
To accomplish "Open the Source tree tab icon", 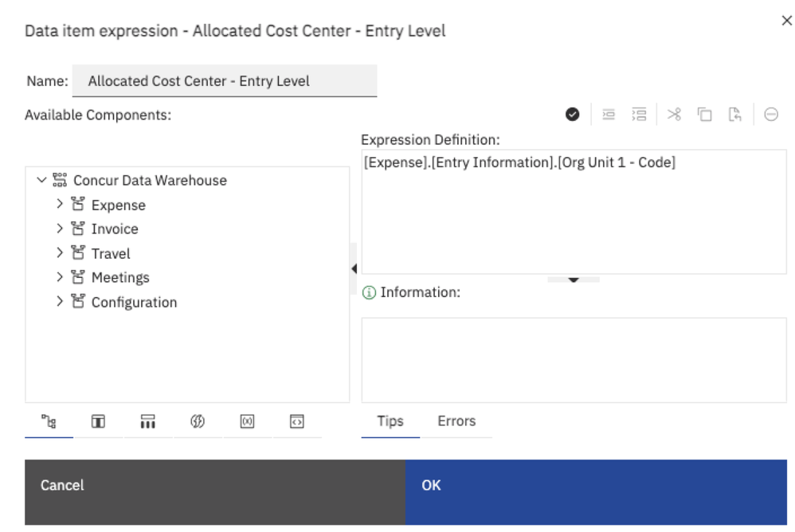I will pyautogui.click(x=49, y=421).
